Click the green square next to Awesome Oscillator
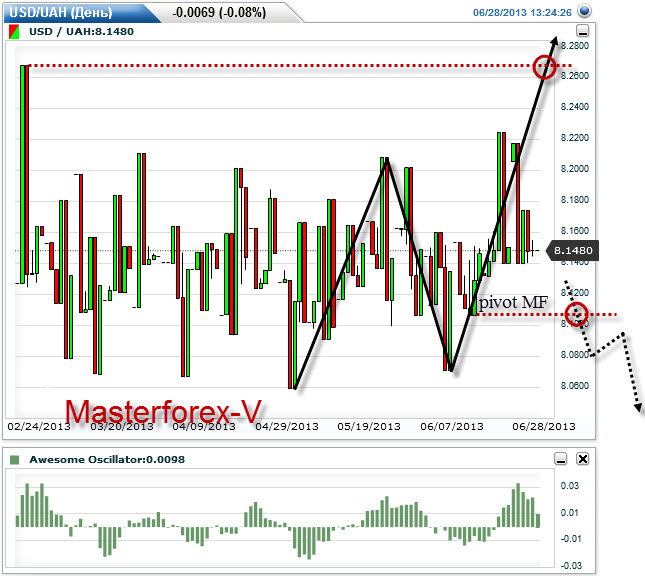The image size is (645, 576). 14,460
